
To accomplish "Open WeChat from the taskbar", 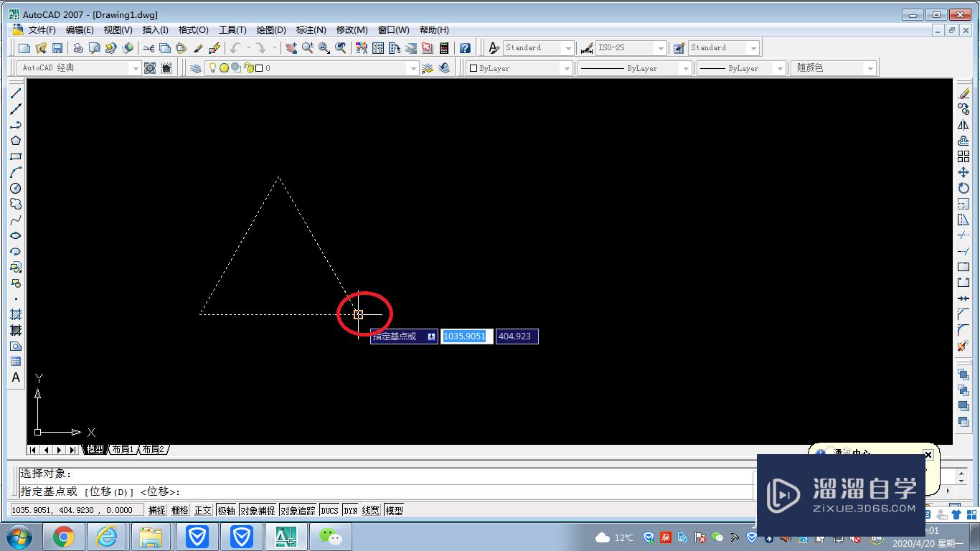I will pyautogui.click(x=331, y=537).
